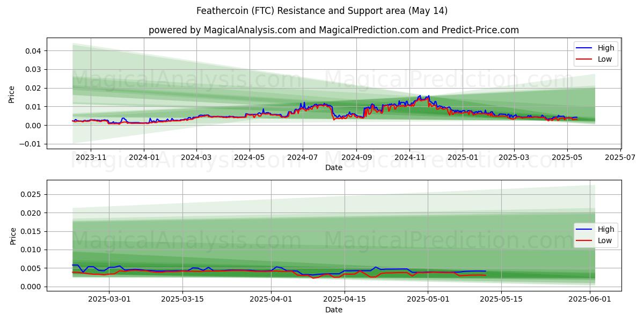Click the chart title 'Feathercoin (FTC) Resistance and Support area (May 14)'
The image size is (644, 322).
click(x=322, y=11)
